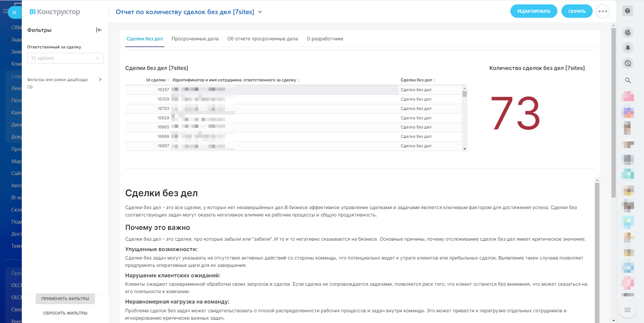Open notifications bell in right sidebar
The image size is (644, 323).
[628, 48]
